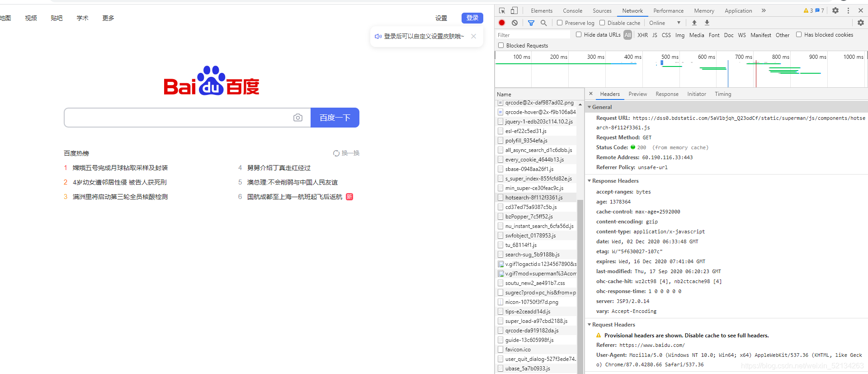The height and width of the screenshot is (374, 868).
Task: Toggle Disable cache checkbox
Action: click(602, 23)
